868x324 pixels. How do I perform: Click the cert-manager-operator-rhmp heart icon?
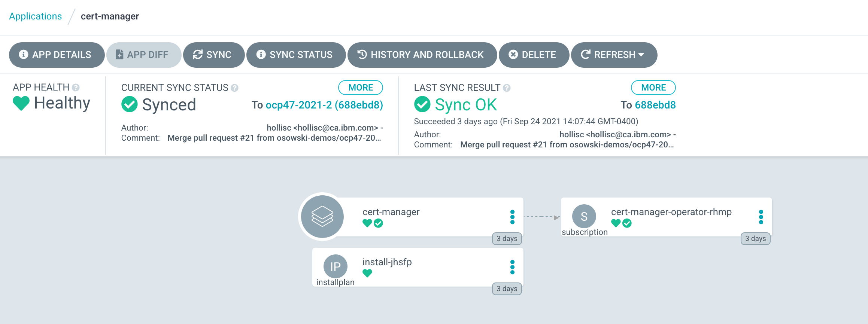click(x=616, y=223)
